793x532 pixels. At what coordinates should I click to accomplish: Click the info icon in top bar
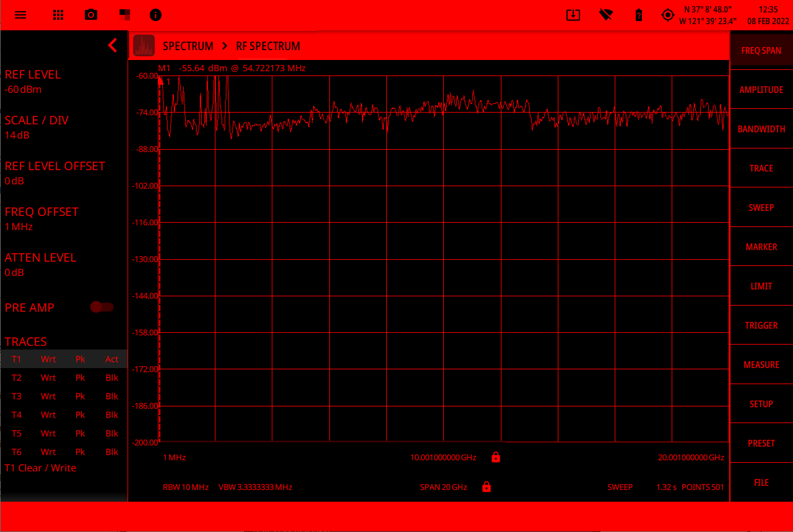(x=156, y=15)
